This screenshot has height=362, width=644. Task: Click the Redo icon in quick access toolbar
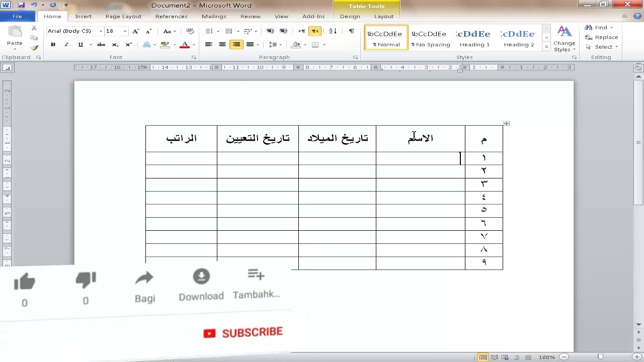pyautogui.click(x=53, y=5)
